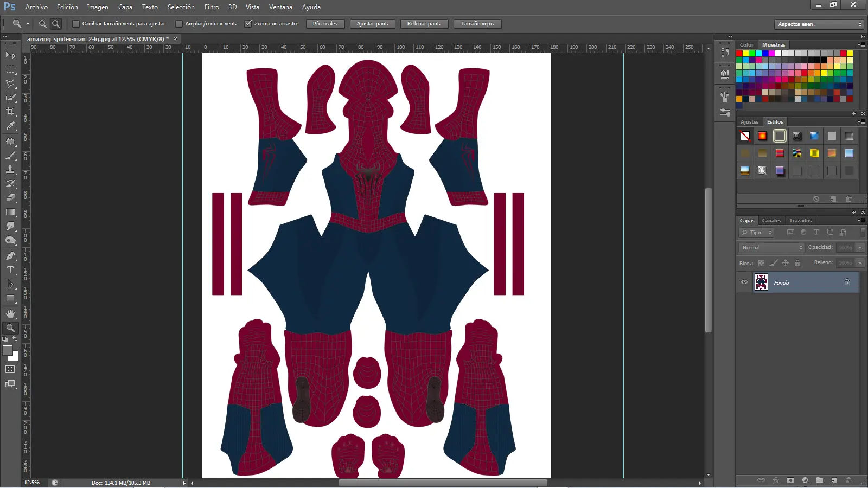
Task: Hide the Fondo layer visibility
Action: [744, 282]
